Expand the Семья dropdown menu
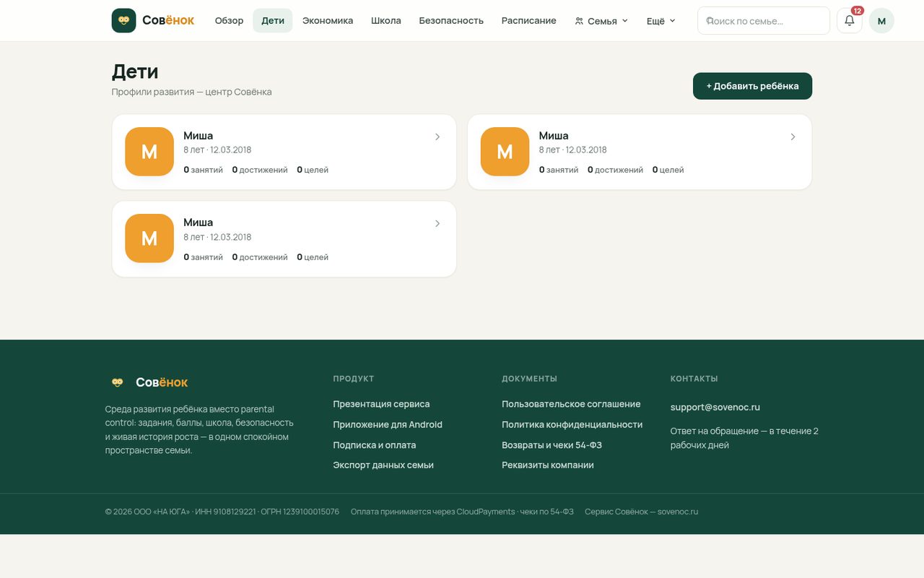924x578 pixels. click(x=601, y=21)
